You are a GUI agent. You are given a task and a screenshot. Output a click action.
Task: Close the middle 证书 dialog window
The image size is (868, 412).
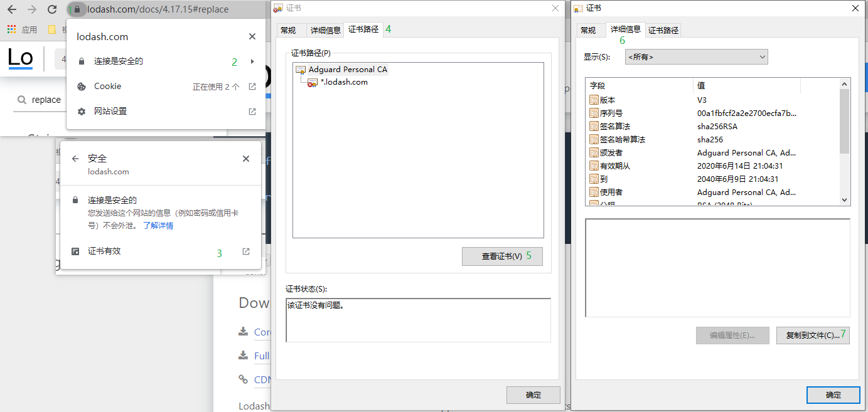pyautogui.click(x=555, y=8)
